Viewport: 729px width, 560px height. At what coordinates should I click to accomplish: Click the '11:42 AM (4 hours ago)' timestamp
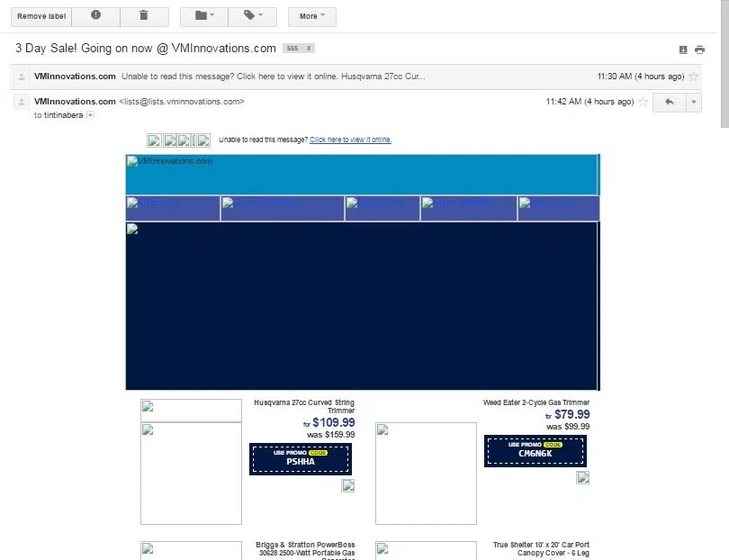pyautogui.click(x=590, y=102)
